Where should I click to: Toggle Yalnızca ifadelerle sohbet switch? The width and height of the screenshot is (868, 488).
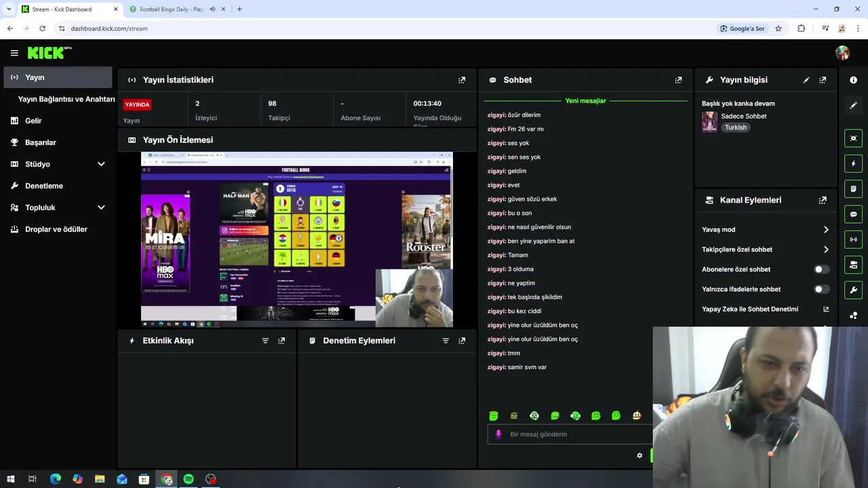pyautogui.click(x=822, y=289)
